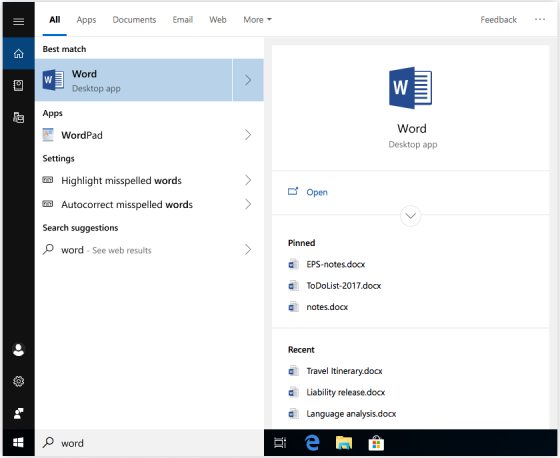Switch to the Web tab

point(218,20)
